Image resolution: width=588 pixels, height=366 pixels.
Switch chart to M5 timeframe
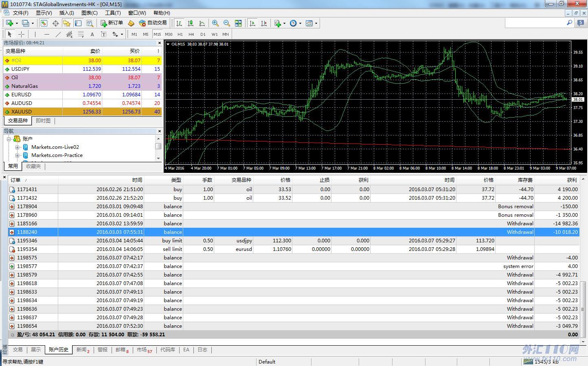[x=146, y=34]
